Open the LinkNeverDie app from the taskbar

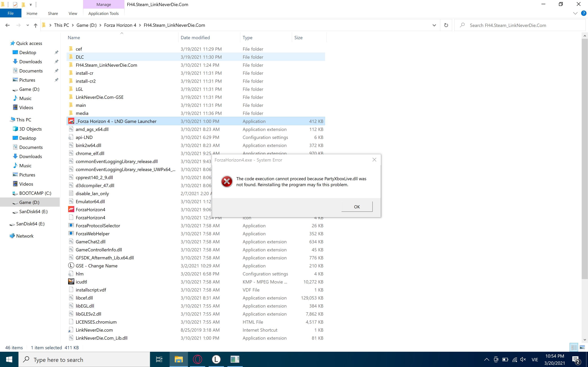point(216,359)
